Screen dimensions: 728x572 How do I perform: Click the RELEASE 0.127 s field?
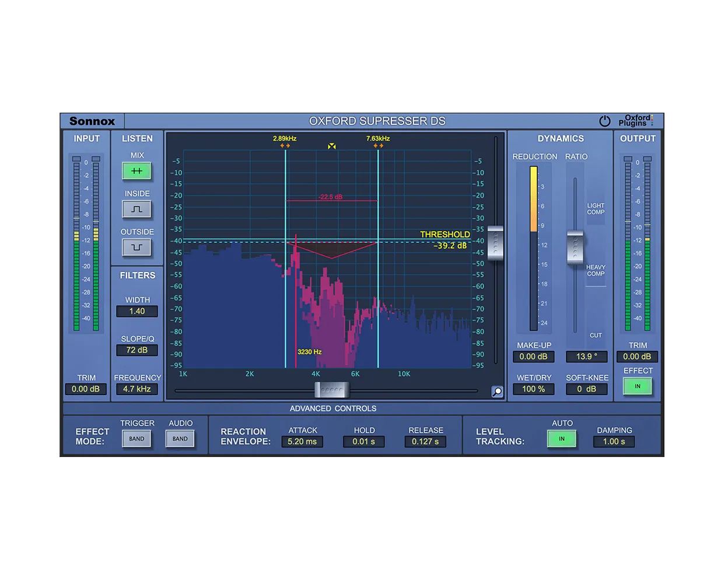[x=426, y=442]
